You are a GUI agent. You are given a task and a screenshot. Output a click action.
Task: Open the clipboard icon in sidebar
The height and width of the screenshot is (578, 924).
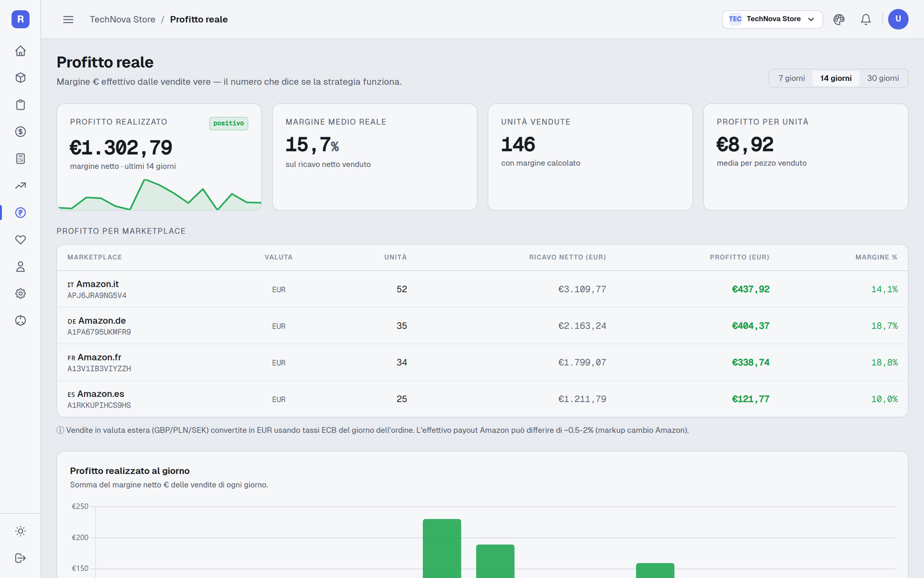[x=21, y=105]
